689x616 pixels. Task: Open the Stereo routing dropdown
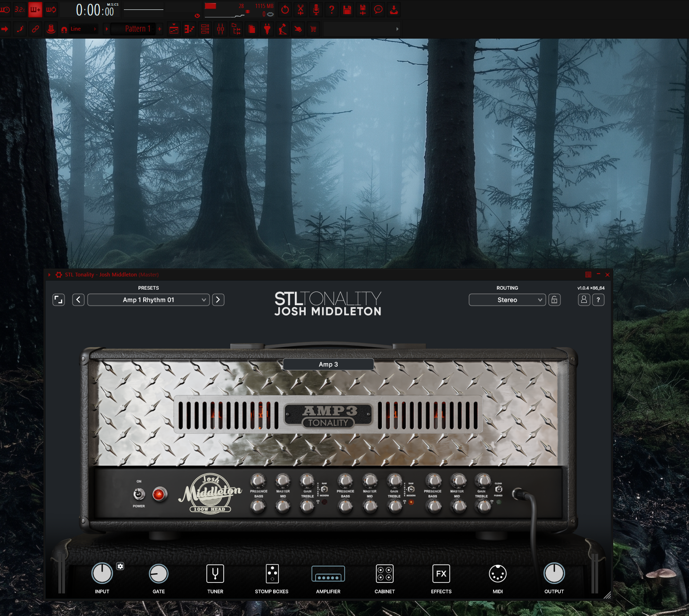tap(507, 300)
